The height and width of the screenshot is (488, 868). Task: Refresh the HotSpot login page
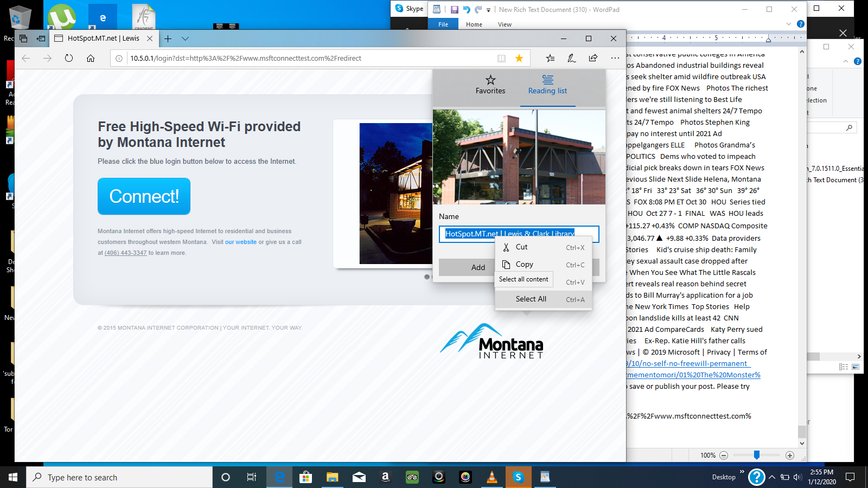[69, 58]
